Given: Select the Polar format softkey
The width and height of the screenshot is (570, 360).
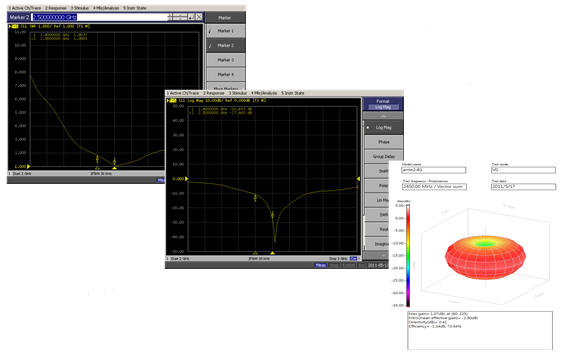Looking at the screenshot, I should pos(377,186).
